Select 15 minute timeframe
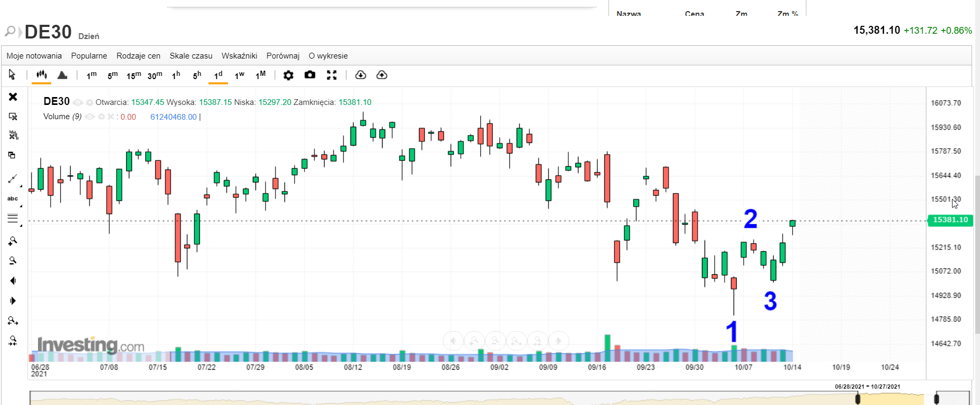The image size is (980, 405). click(134, 75)
